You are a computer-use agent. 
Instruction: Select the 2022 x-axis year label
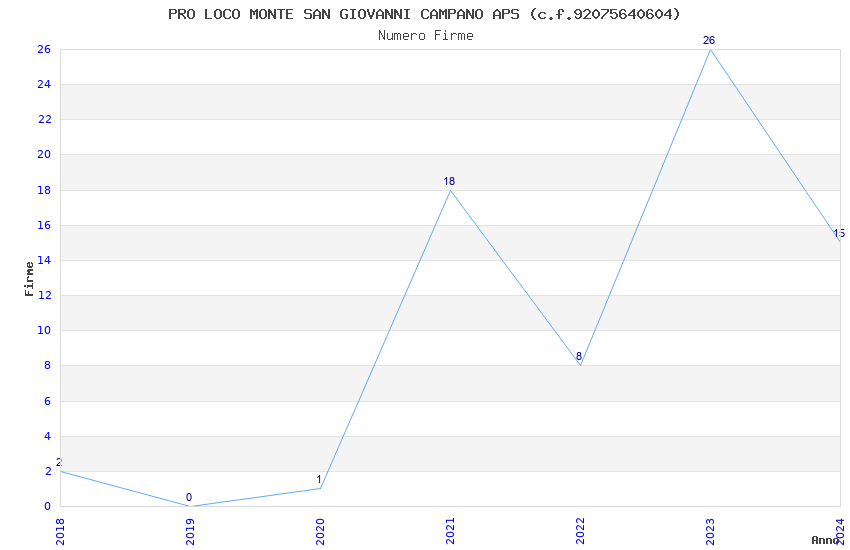click(580, 532)
